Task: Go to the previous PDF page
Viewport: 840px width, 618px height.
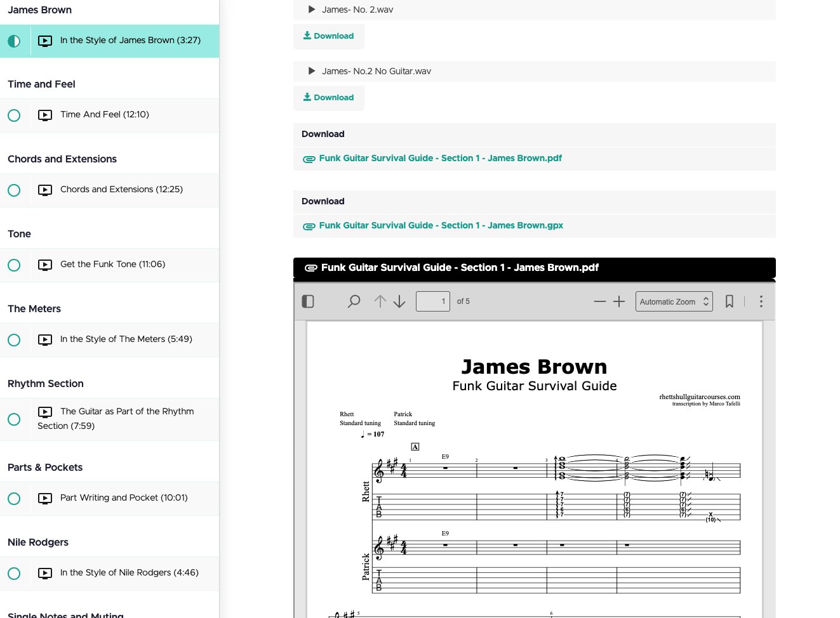Action: tap(380, 301)
